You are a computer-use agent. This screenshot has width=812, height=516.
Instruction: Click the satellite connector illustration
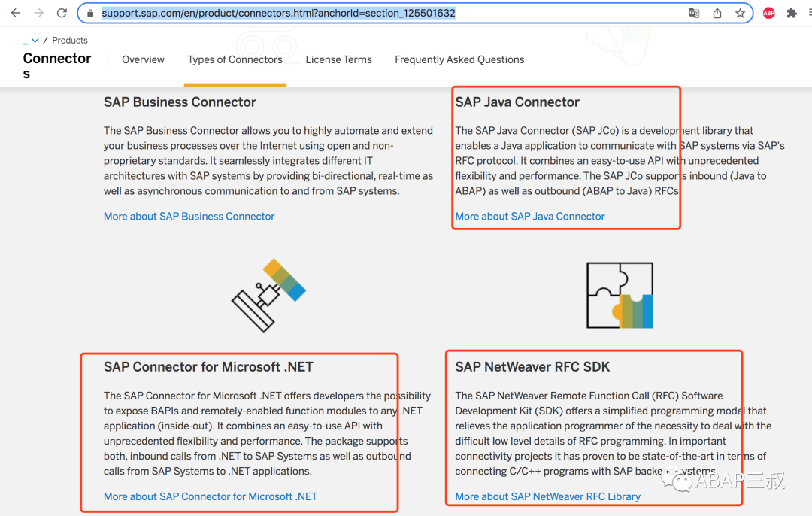tap(268, 295)
